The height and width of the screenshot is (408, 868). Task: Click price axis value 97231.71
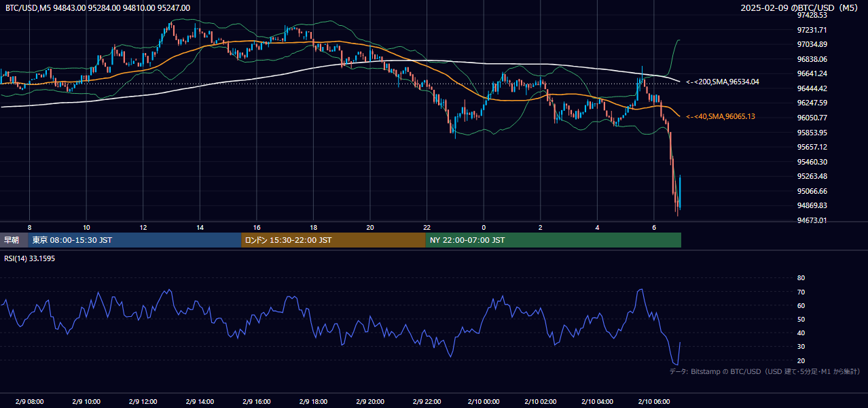point(812,30)
